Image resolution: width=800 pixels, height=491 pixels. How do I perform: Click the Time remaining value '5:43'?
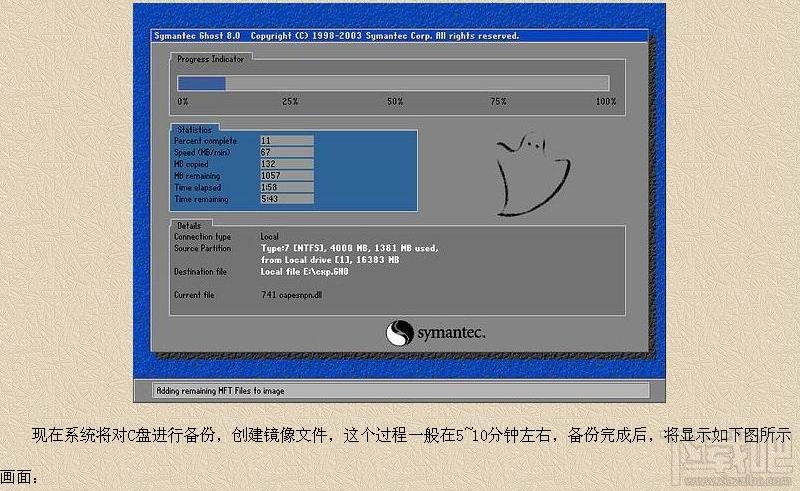click(x=287, y=200)
